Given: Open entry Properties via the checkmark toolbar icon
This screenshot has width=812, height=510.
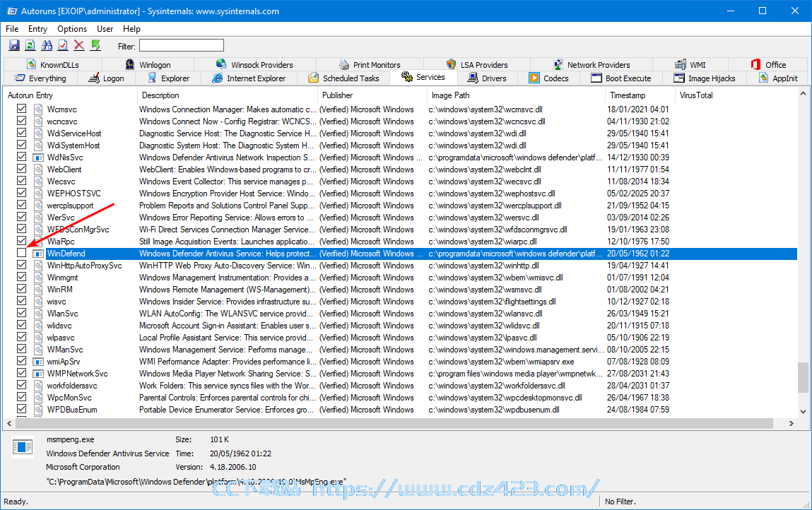Looking at the screenshot, I should (63, 46).
